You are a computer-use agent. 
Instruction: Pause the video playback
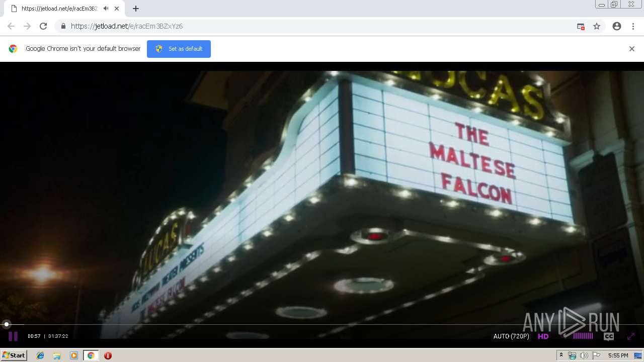(13, 336)
